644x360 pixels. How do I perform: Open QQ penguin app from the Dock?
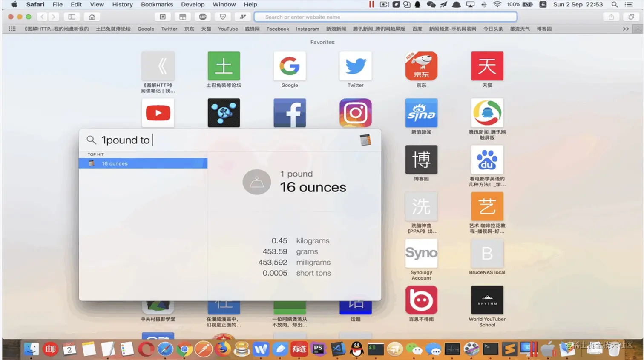(356, 349)
